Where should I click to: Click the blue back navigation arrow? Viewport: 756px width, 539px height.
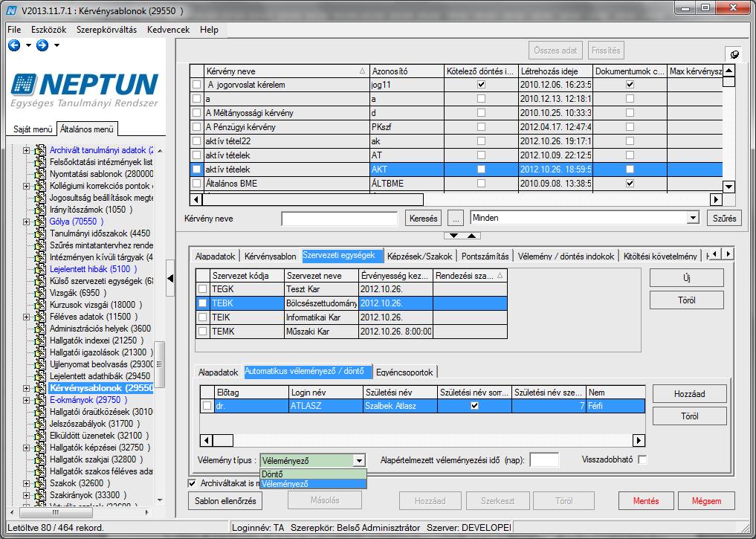click(14, 45)
